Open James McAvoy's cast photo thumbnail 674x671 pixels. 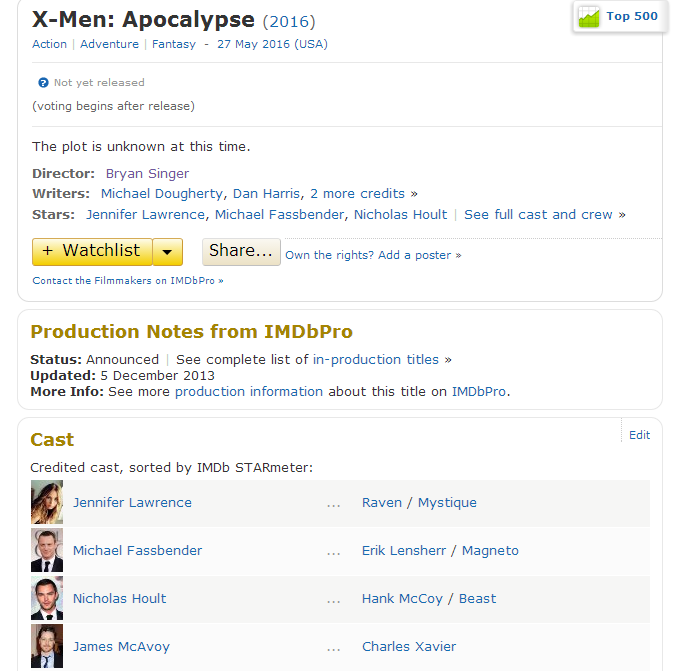[x=47, y=646]
